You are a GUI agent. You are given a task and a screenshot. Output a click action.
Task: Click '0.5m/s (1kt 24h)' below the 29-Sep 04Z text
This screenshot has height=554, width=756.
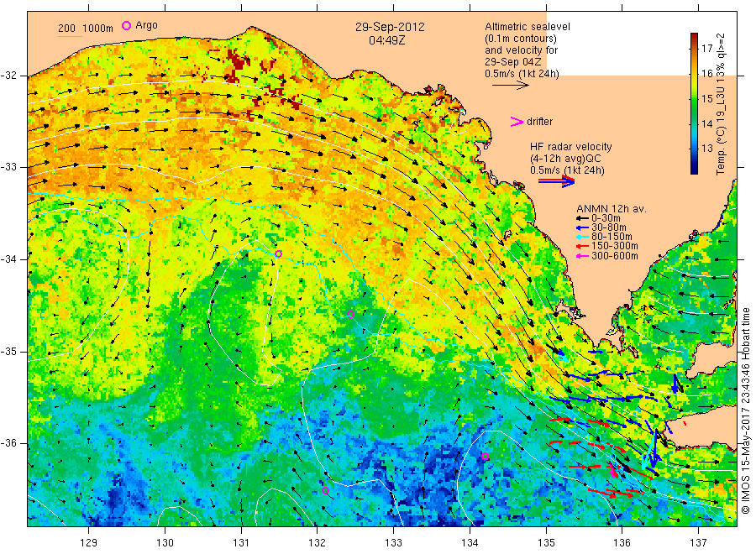(x=522, y=74)
